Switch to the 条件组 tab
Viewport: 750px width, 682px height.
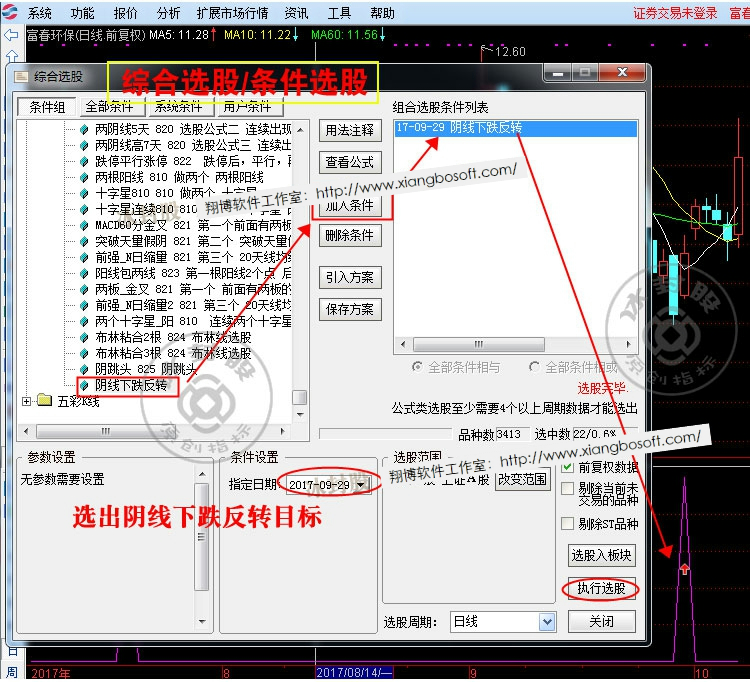[x=47, y=107]
